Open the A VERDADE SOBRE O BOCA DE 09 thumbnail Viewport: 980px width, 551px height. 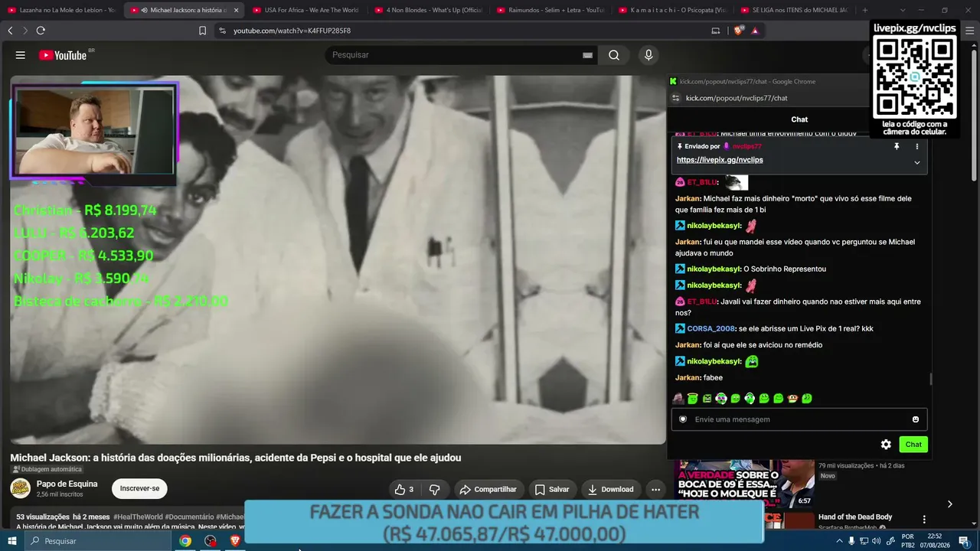[x=745, y=484]
